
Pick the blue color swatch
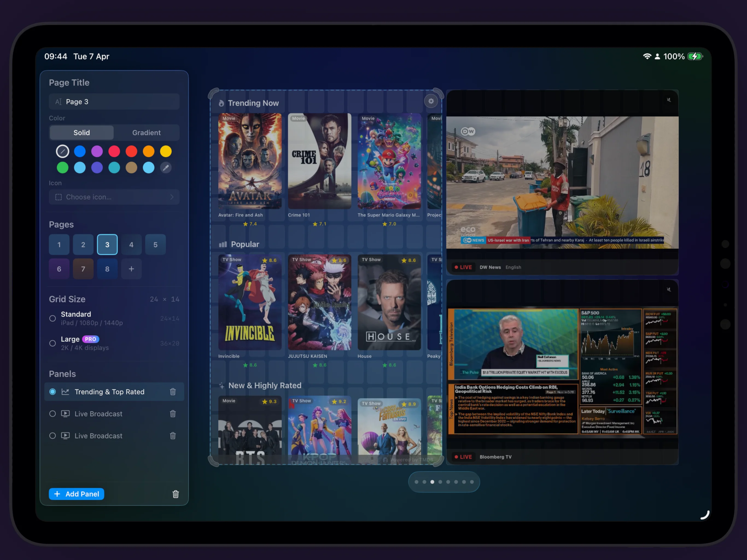coord(80,151)
